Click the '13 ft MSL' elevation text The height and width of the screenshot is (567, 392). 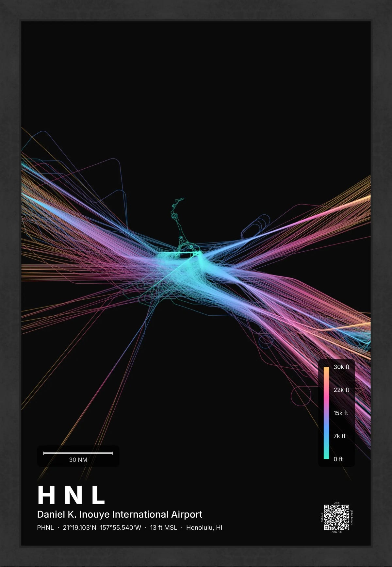(164, 527)
